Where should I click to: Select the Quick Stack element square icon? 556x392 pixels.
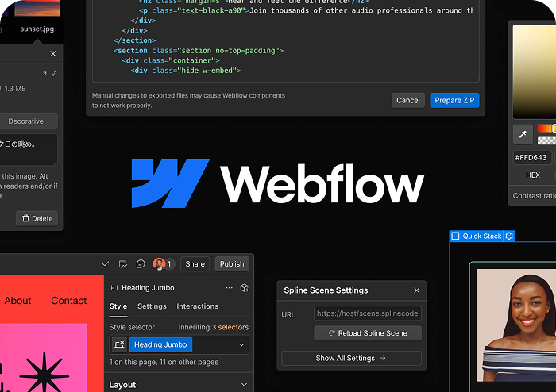coord(455,236)
